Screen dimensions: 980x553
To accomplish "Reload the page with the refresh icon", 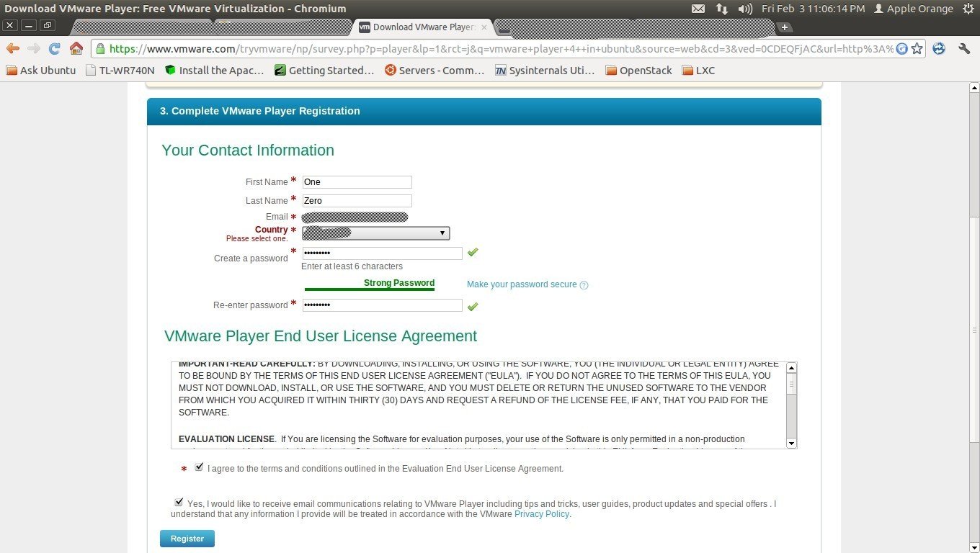I will 54,48.
